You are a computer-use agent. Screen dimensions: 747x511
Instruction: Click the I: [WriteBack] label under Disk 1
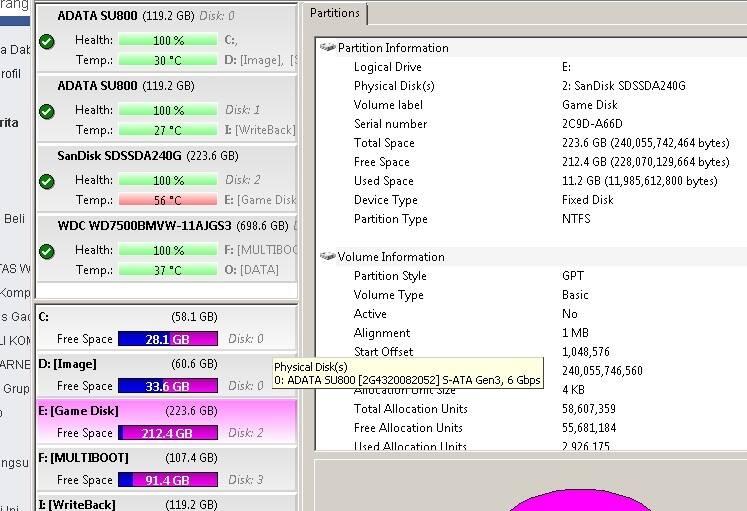(260, 130)
